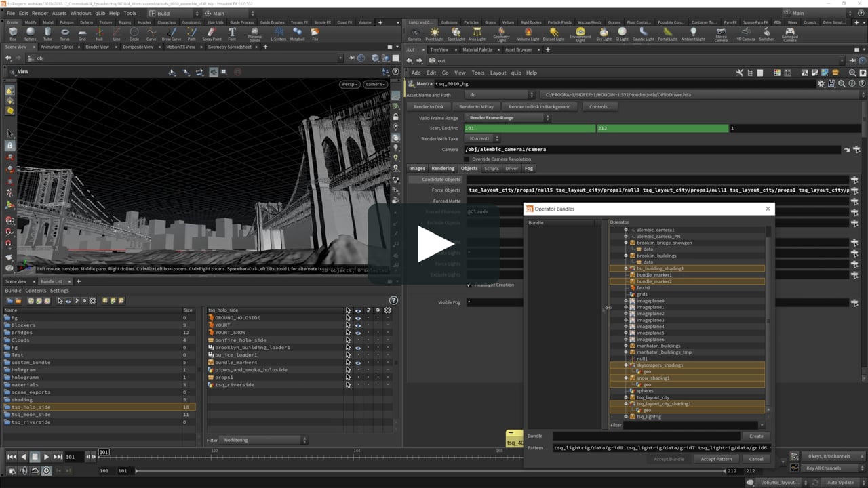Switch to the Material Palette tab

[477, 49]
